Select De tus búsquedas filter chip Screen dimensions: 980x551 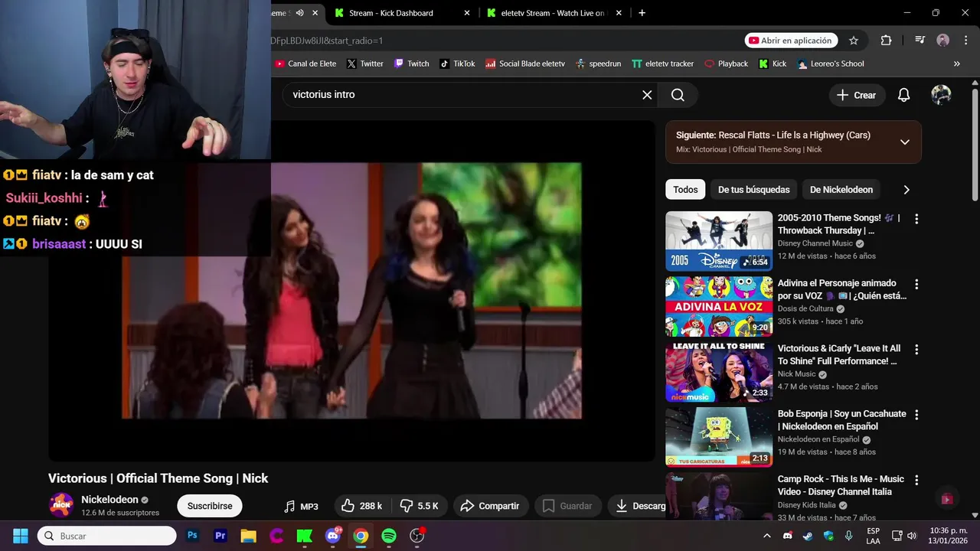[753, 190]
